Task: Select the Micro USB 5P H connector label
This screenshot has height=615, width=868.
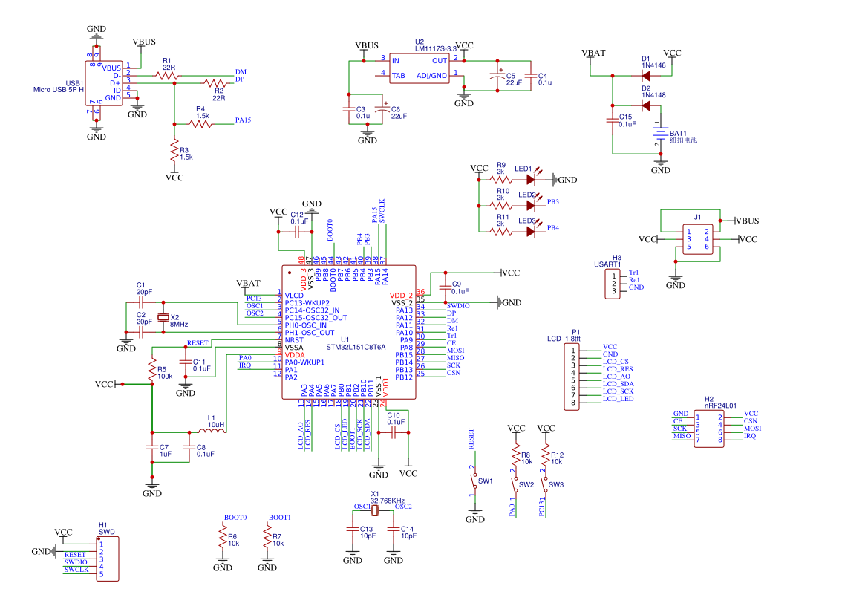Action: tap(58, 90)
